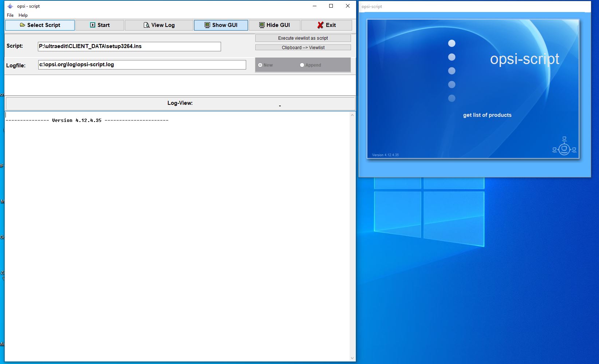Click into the Script path field
Image resolution: width=599 pixels, height=364 pixels.
129,47
